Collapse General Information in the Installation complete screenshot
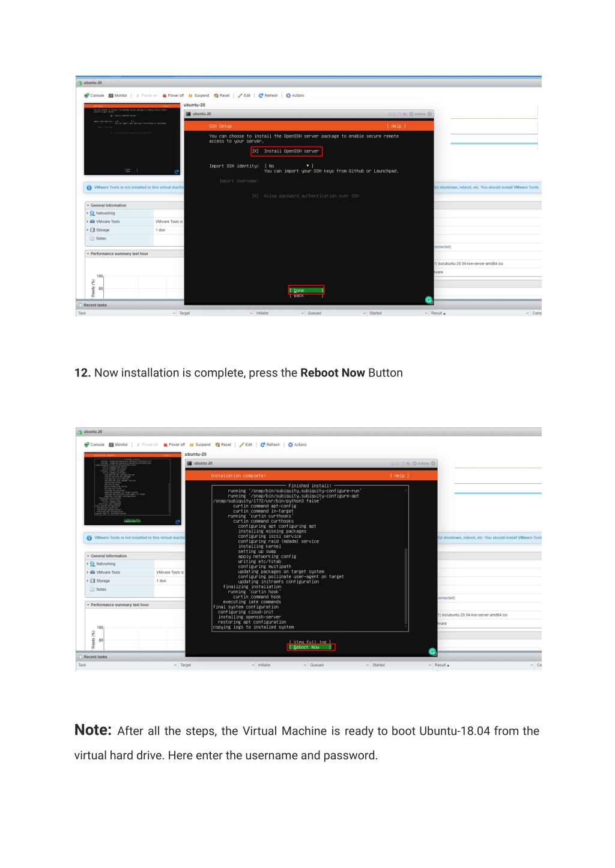 point(88,556)
